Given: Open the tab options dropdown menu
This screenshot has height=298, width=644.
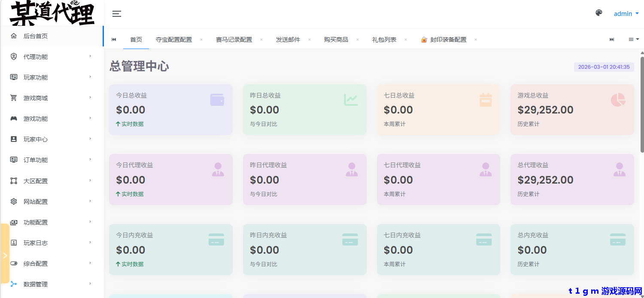Looking at the screenshot, I should coord(634,40).
